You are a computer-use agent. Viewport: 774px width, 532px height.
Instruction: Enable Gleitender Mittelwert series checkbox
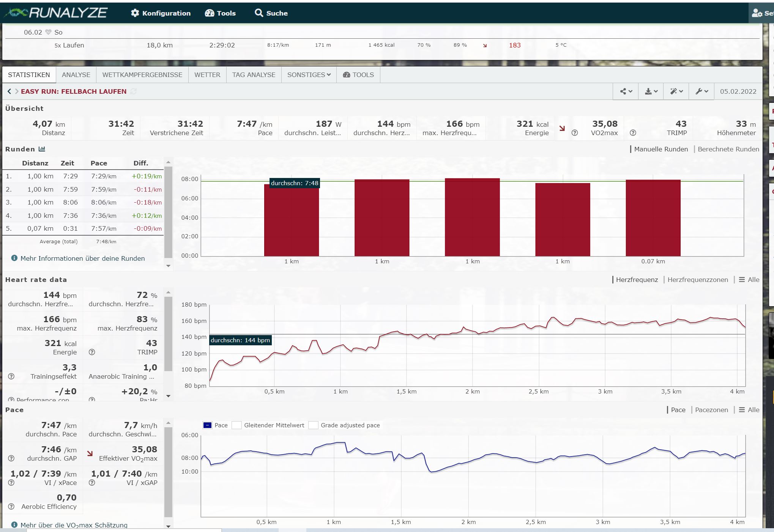pos(237,425)
